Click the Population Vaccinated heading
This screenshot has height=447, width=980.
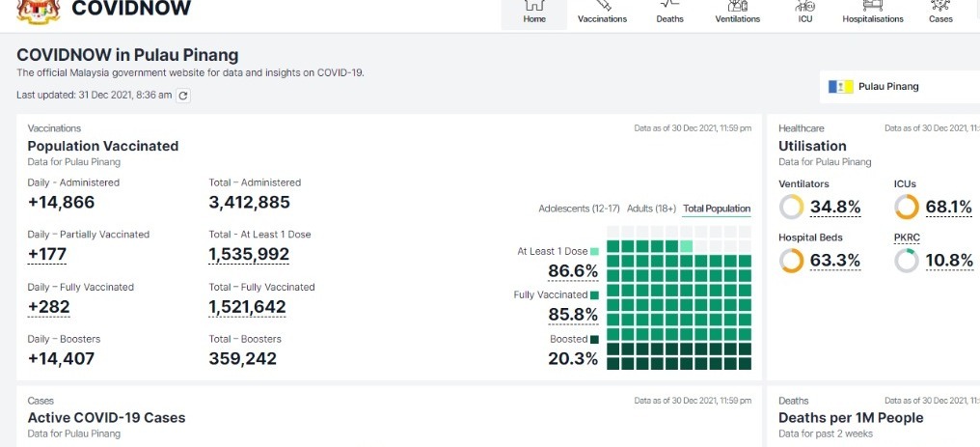click(103, 147)
